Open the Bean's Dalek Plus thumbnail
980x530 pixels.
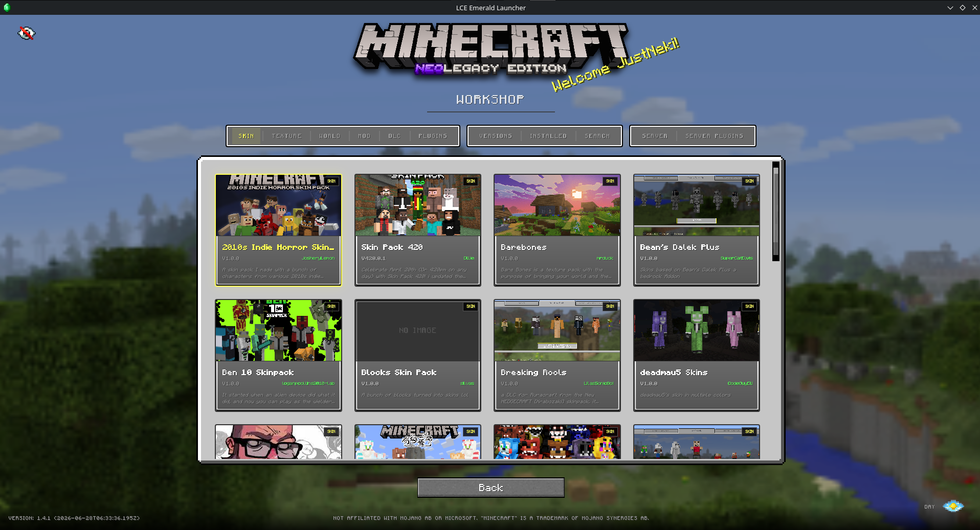click(x=697, y=205)
